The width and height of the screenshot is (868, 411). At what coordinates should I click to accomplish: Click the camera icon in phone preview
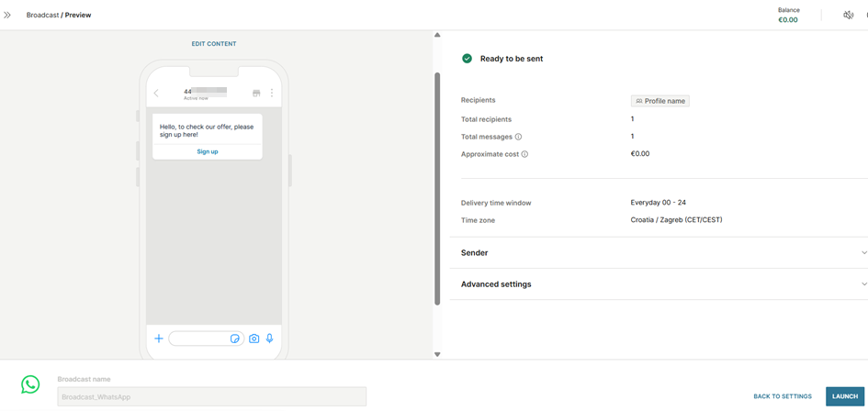254,339
